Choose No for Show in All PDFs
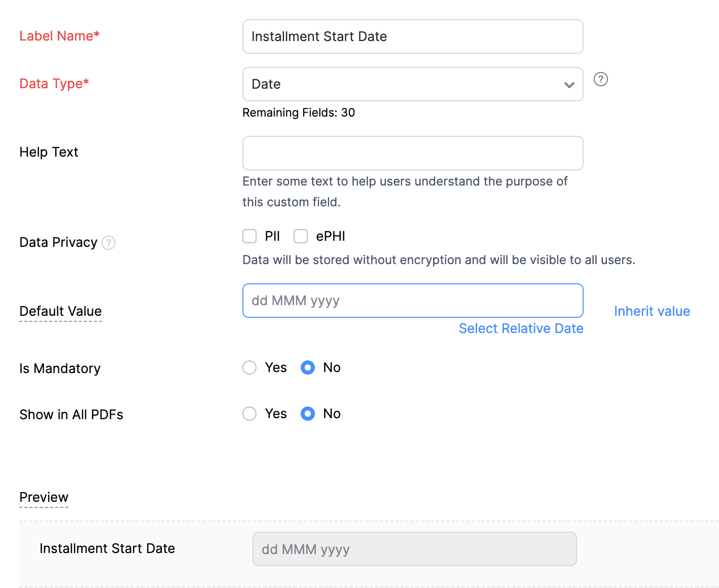The width and height of the screenshot is (719, 588). [308, 414]
